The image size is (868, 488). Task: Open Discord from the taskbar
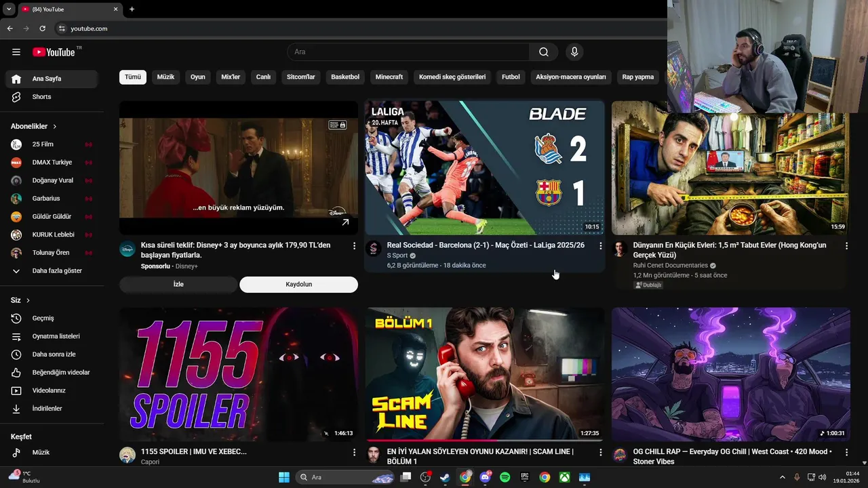[x=485, y=477]
